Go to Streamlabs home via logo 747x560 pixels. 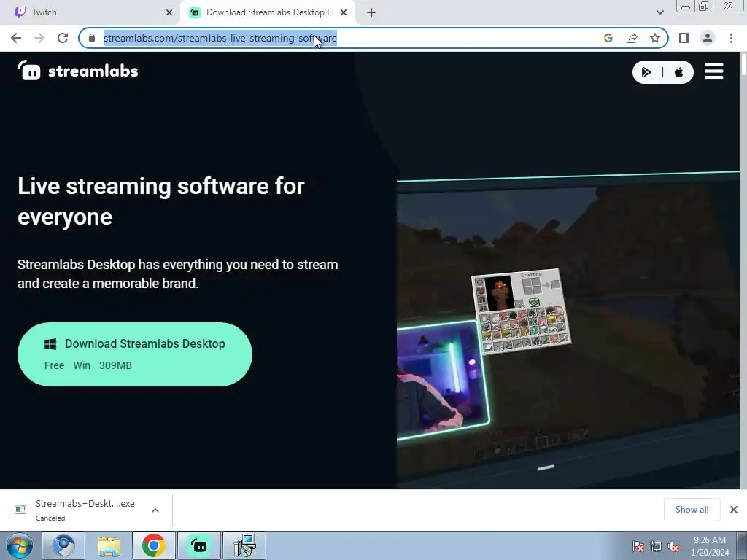[x=77, y=71]
